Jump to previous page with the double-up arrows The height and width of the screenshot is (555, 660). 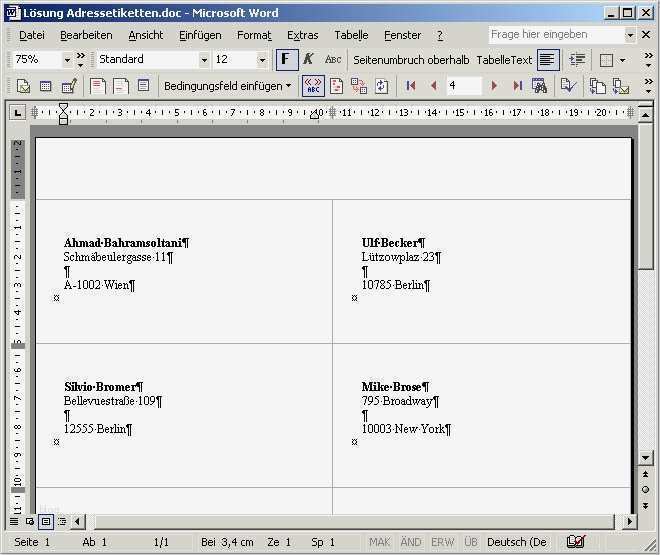pos(645,474)
